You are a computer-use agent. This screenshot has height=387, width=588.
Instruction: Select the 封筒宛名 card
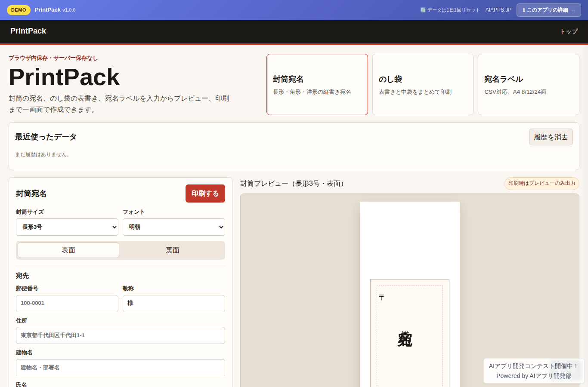pos(317,84)
